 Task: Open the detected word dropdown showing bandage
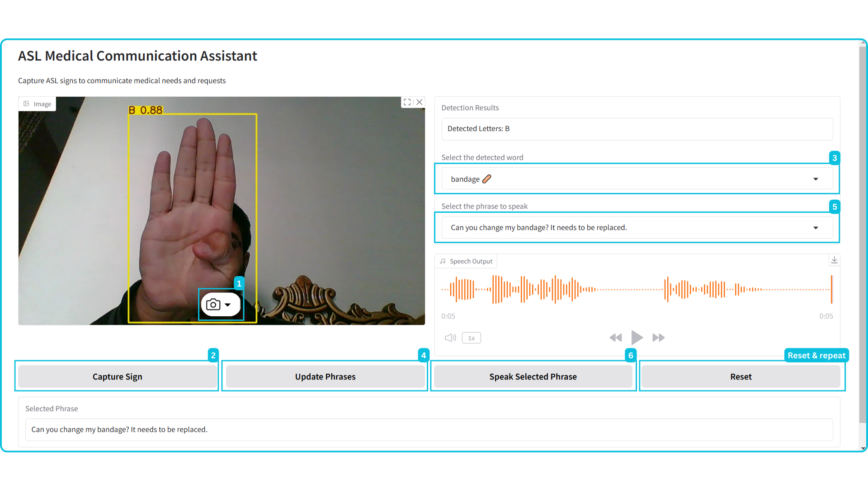pos(637,179)
